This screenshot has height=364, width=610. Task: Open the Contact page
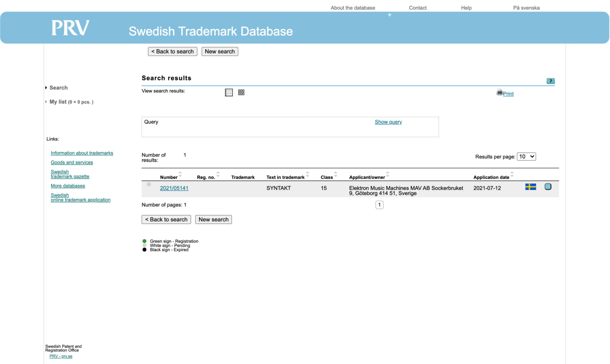coord(417,8)
